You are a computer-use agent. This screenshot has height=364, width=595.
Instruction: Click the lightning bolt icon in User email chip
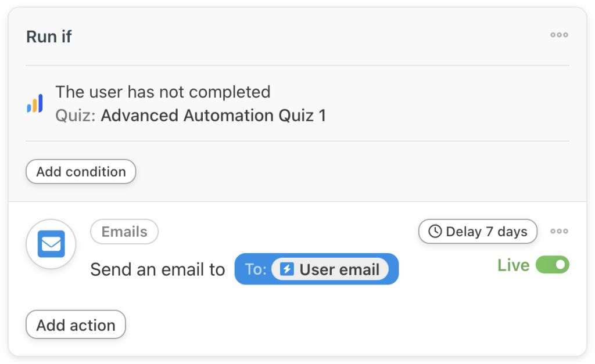pos(288,269)
